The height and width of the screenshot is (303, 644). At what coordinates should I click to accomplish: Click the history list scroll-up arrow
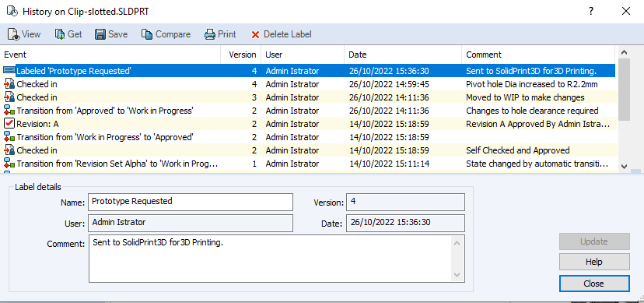[x=624, y=52]
